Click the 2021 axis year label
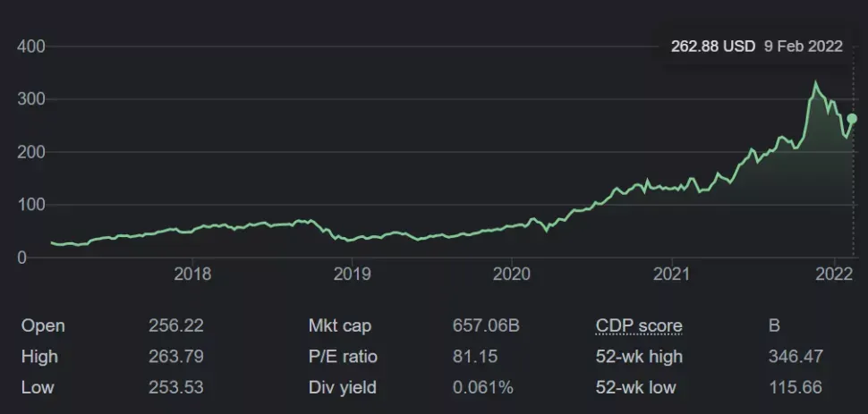The width and height of the screenshot is (868, 414). (x=671, y=274)
